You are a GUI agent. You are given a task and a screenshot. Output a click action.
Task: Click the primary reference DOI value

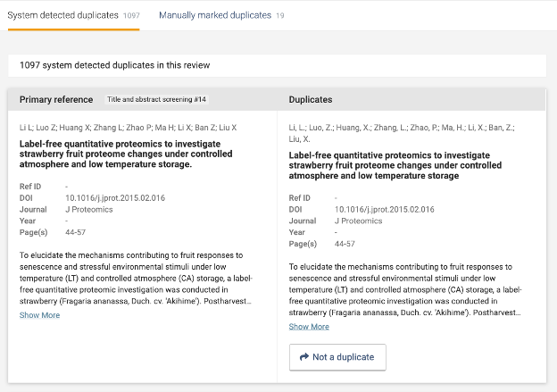tap(115, 197)
